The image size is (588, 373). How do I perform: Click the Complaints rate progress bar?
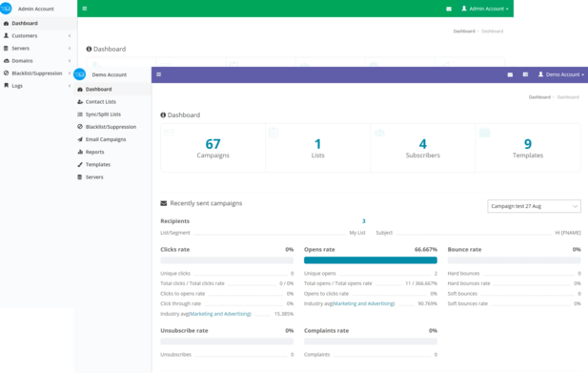pos(371,342)
